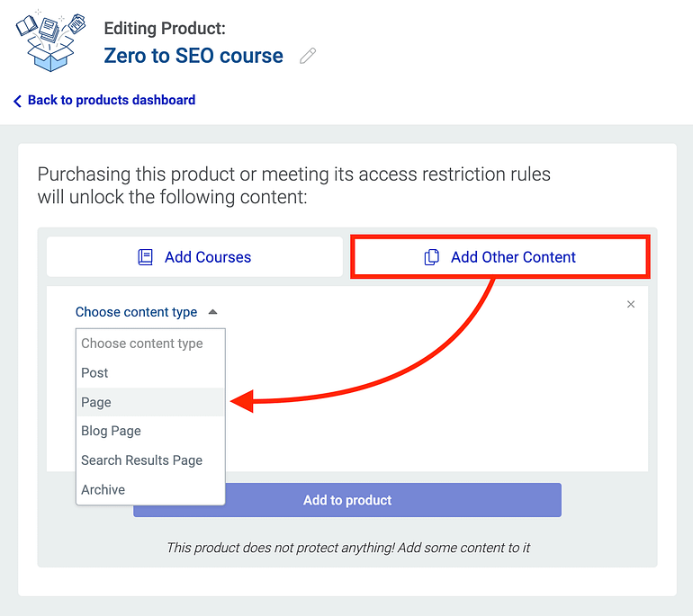This screenshot has height=616, width=693.
Task: Choose Archive from the dropdown list
Action: [x=103, y=490]
